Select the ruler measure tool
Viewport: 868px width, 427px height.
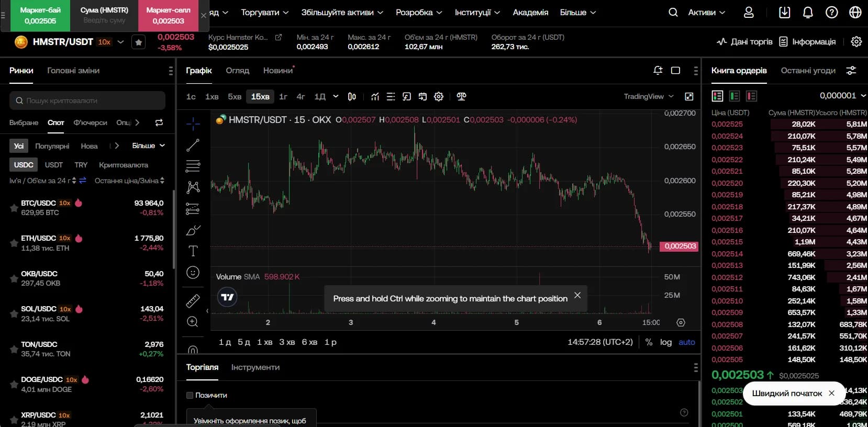pyautogui.click(x=193, y=301)
